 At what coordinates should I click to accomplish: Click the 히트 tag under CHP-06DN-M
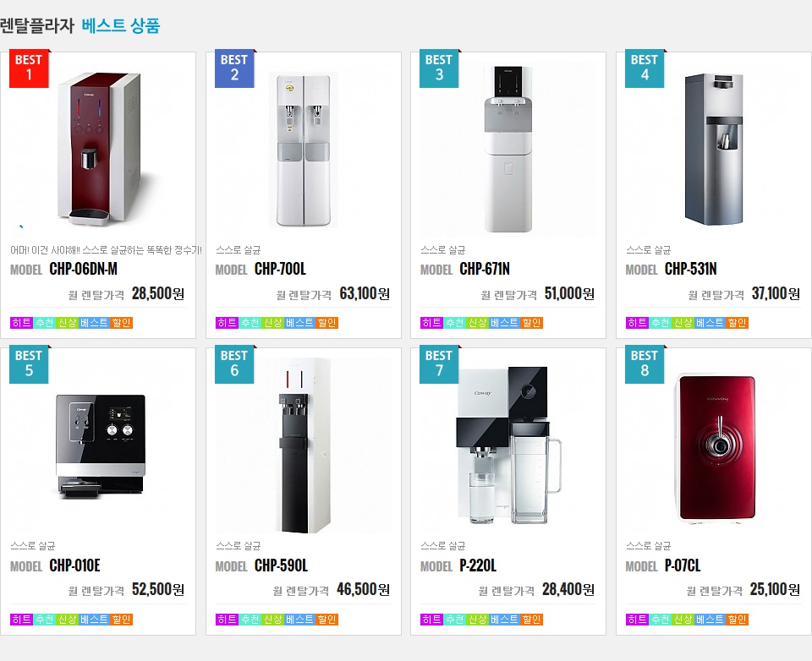coord(22,323)
